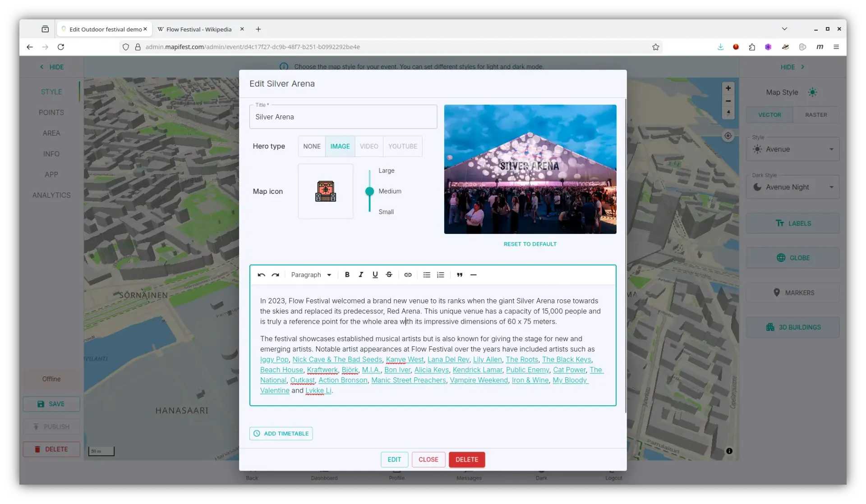Select YOUTUBE hero type
This screenshot has height=504, width=866.
(x=403, y=146)
